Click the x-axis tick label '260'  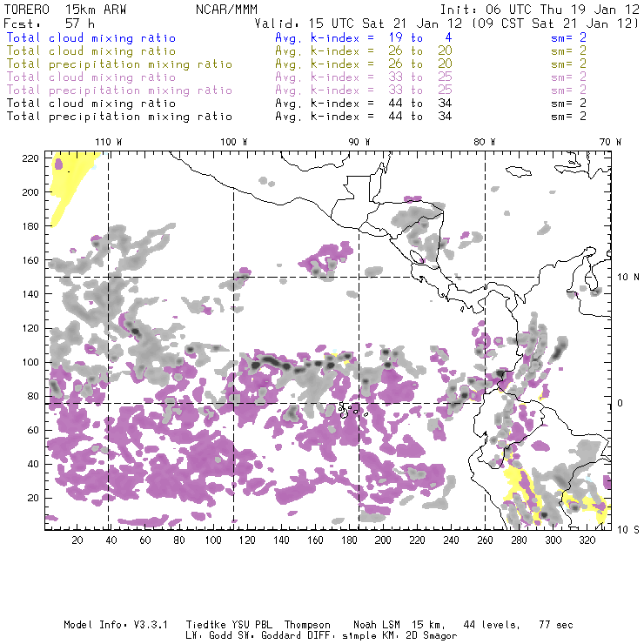[485, 540]
